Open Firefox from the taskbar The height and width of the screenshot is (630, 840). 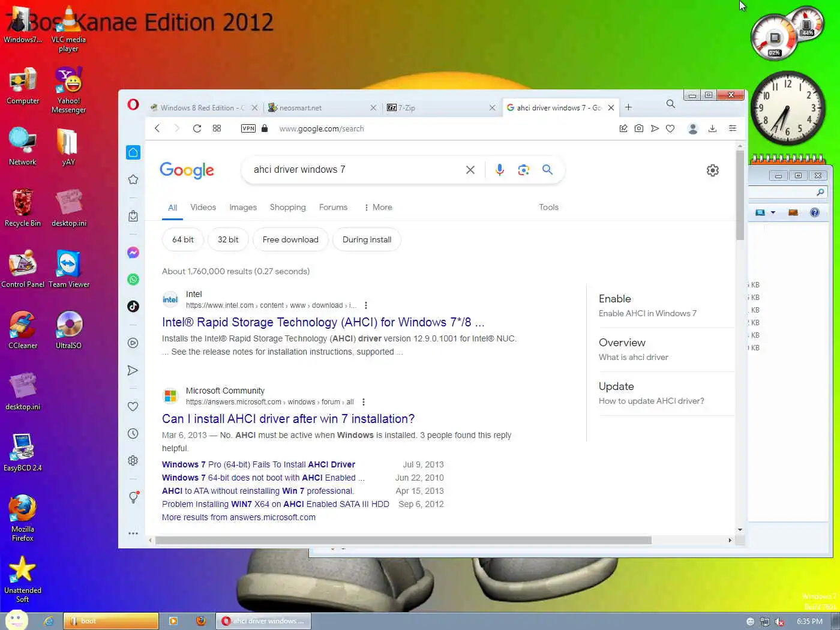(201, 621)
